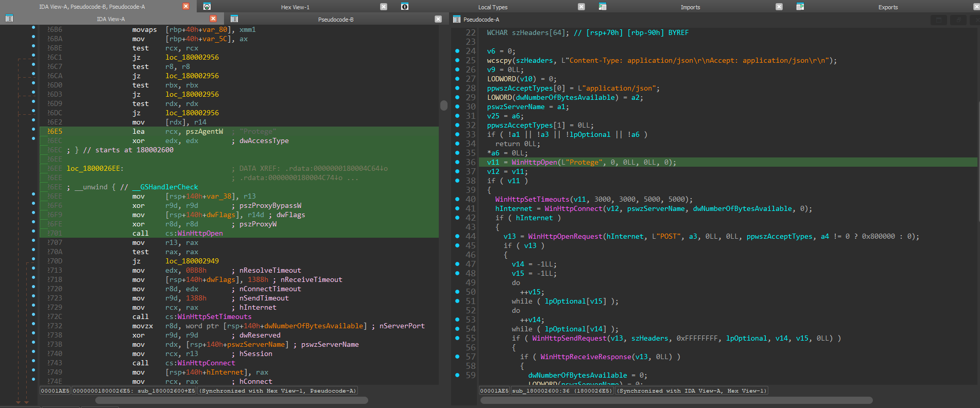The width and height of the screenshot is (980, 408).
Task: Close the Imports tab
Action: coord(779,7)
